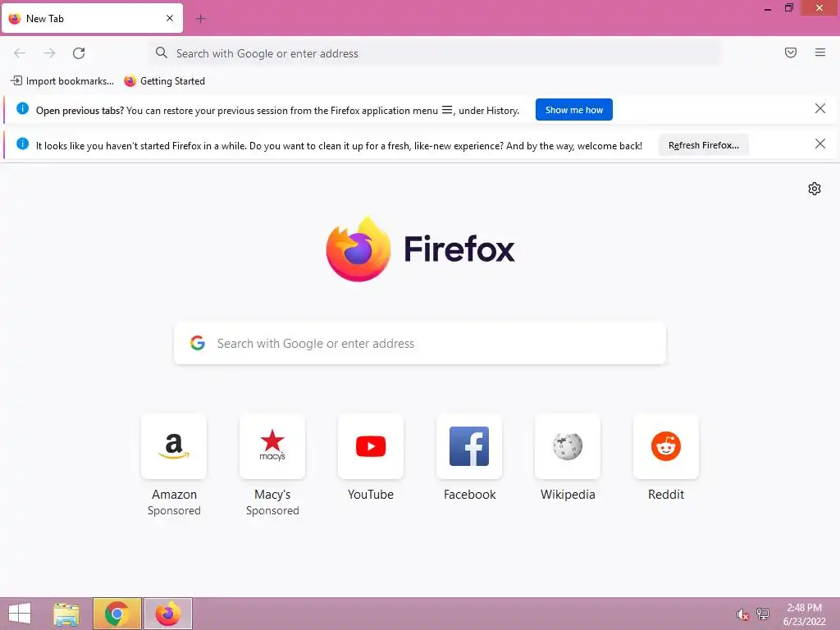
Task: Click the info icon on Open previous tabs bar
Action: click(22, 109)
